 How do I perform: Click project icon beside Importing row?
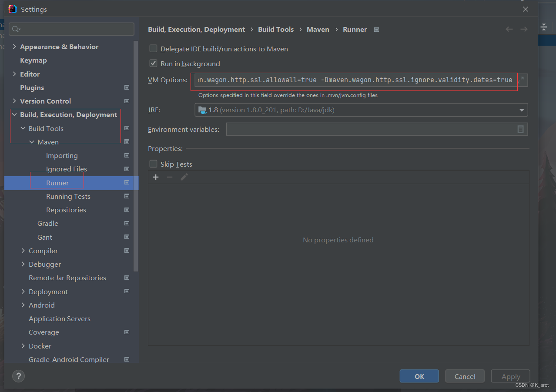(x=127, y=155)
